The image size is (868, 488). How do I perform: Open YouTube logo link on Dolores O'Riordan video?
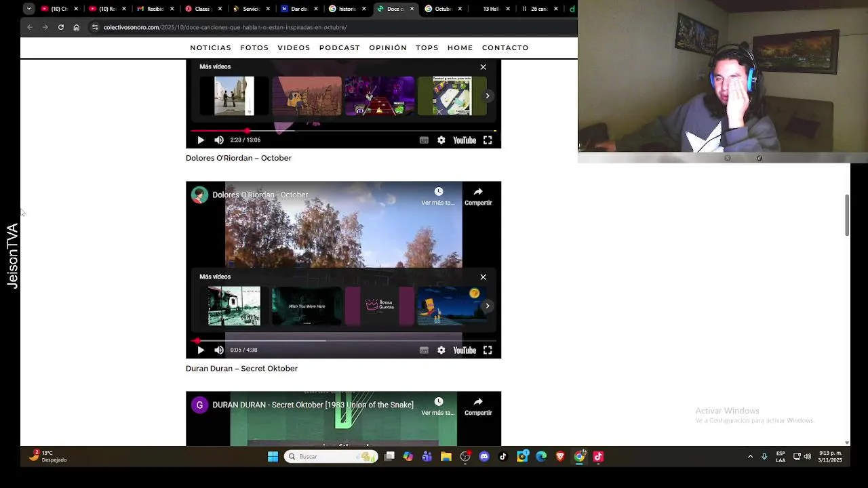465,350
